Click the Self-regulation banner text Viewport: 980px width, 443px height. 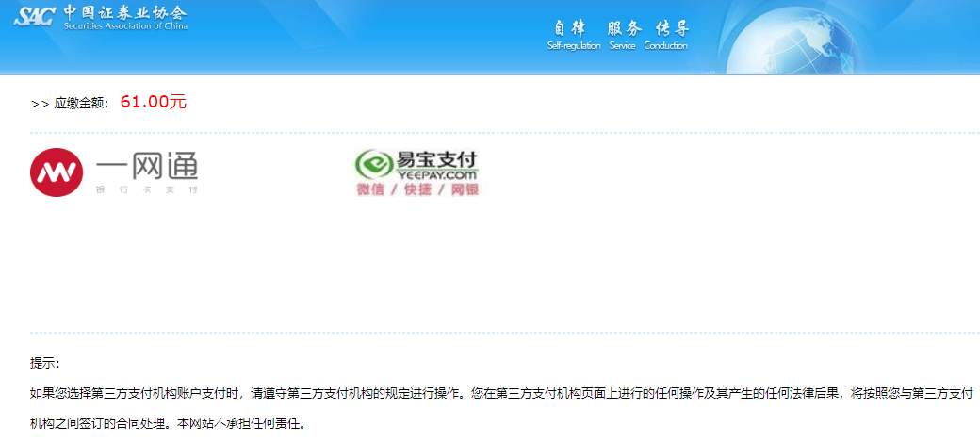point(574,45)
